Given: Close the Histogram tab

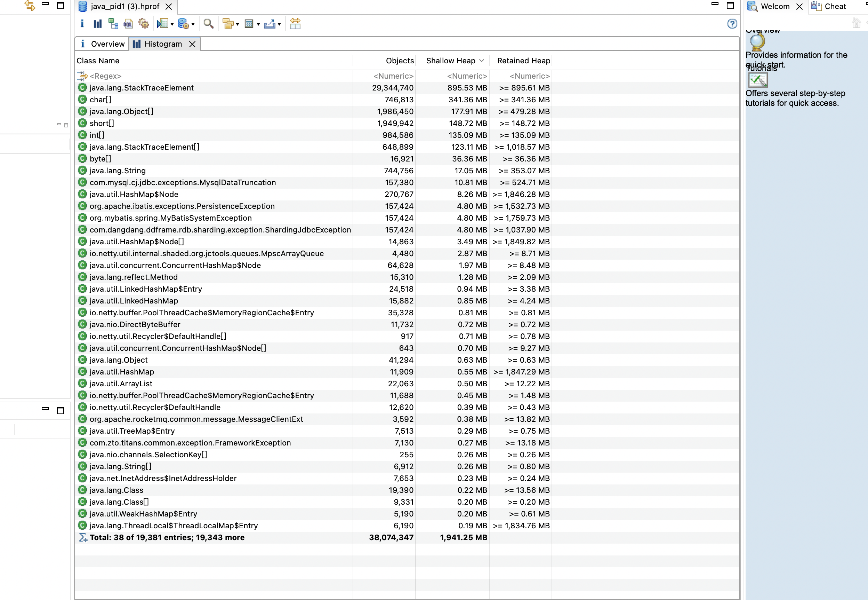Looking at the screenshot, I should (192, 44).
